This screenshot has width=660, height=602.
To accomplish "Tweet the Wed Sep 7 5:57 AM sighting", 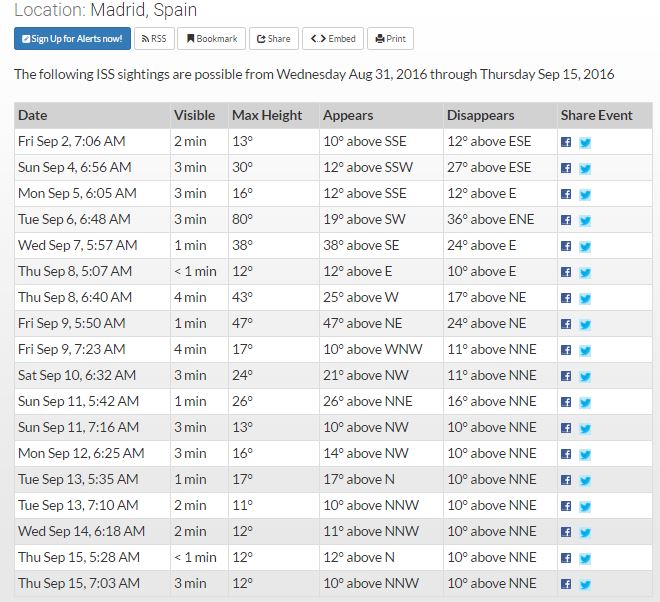I will 585,246.
